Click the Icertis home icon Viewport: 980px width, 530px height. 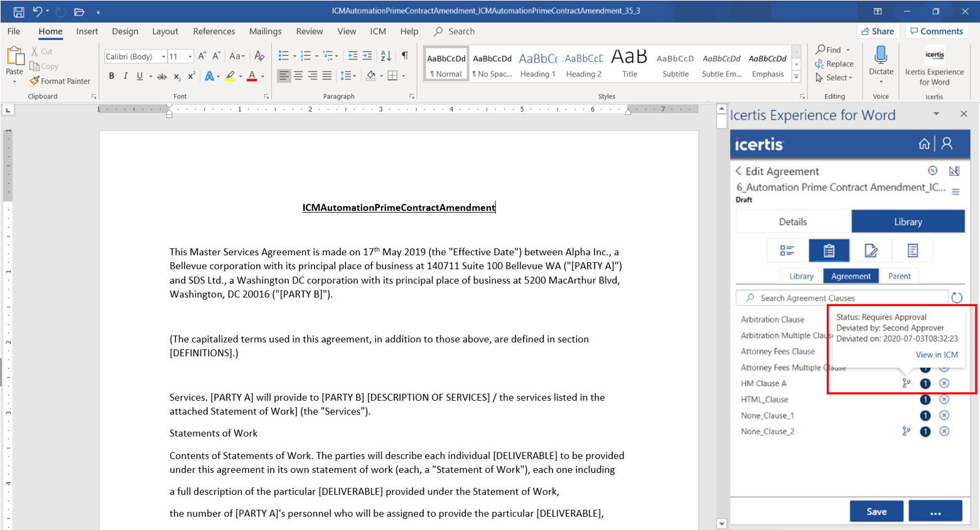[923, 144]
